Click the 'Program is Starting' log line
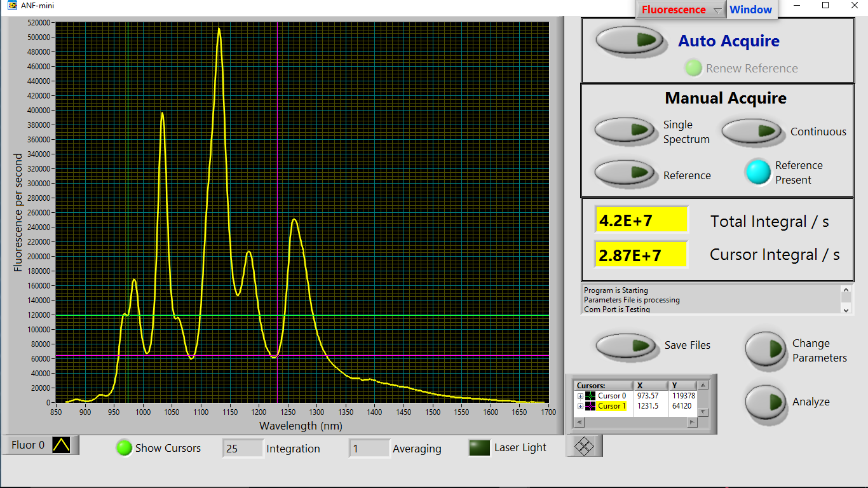This screenshot has width=868, height=488. (616, 290)
